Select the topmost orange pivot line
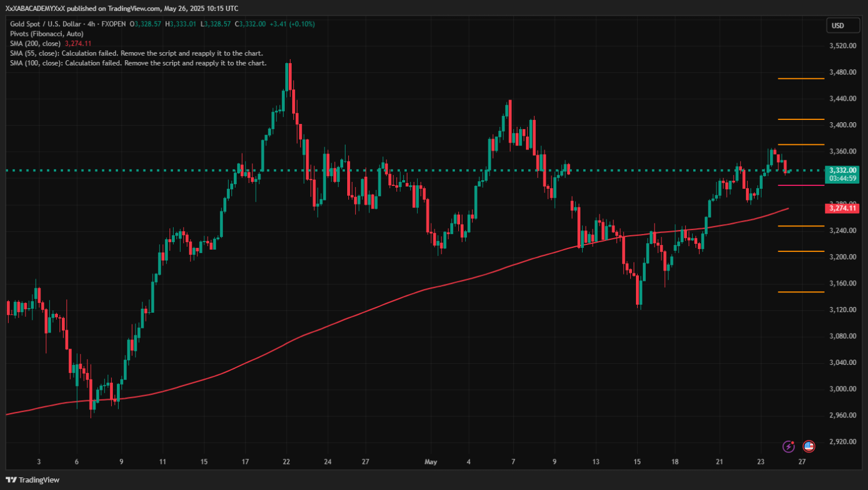 tap(801, 78)
